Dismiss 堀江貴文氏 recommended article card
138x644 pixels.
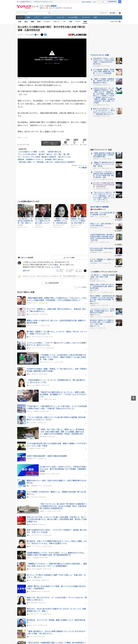click(x=50, y=227)
